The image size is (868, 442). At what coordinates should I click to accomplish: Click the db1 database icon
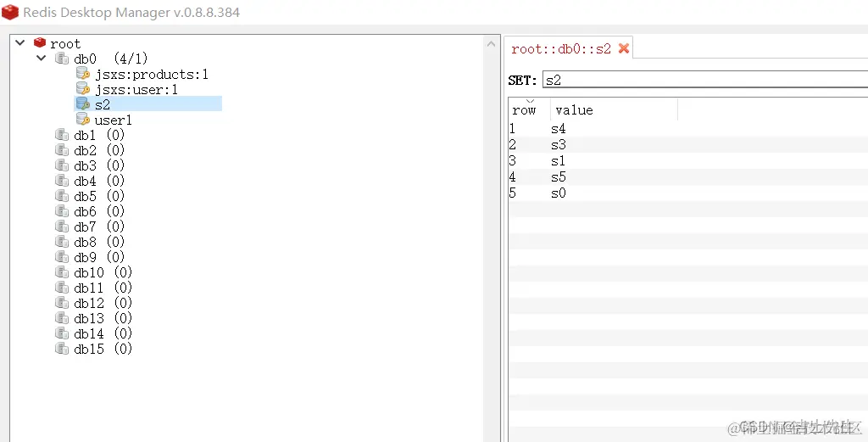coord(61,135)
